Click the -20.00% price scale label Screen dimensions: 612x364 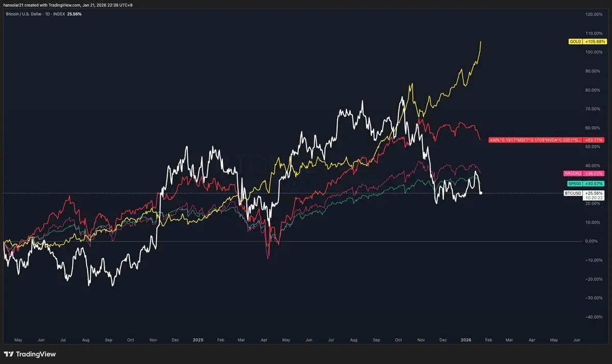click(595, 279)
